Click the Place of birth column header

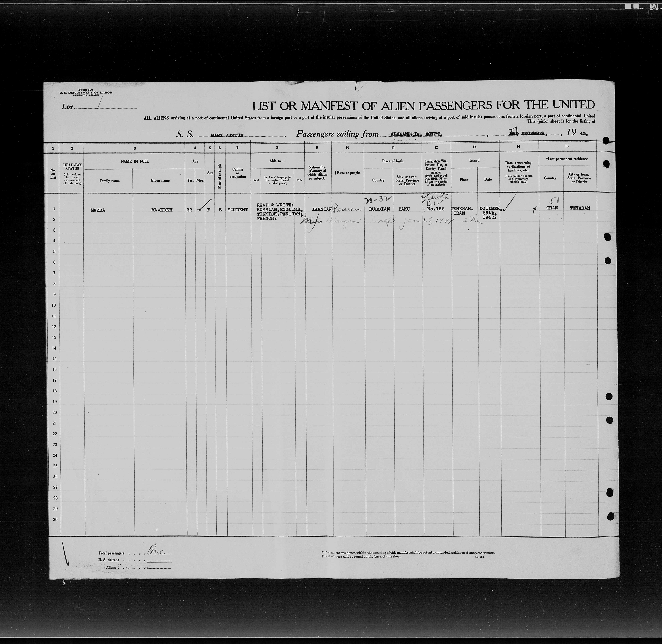pos(393,161)
